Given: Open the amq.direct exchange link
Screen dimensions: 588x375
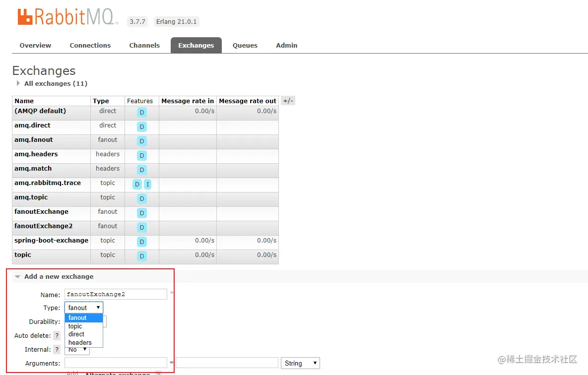Looking at the screenshot, I should (32, 125).
